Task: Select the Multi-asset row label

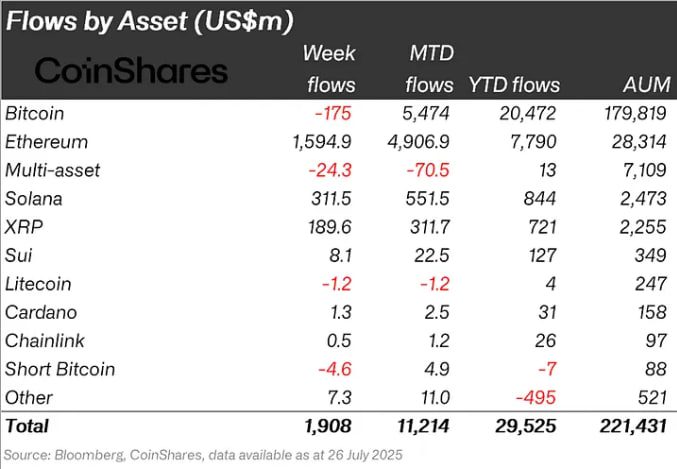Action: click(x=53, y=170)
